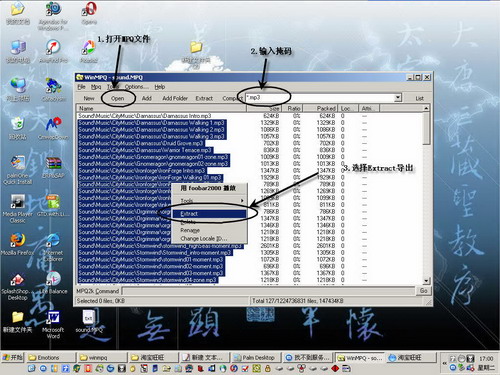Switch to Palm Desktop in the taskbar
The width and height of the screenshot is (500, 375).
[256, 358]
